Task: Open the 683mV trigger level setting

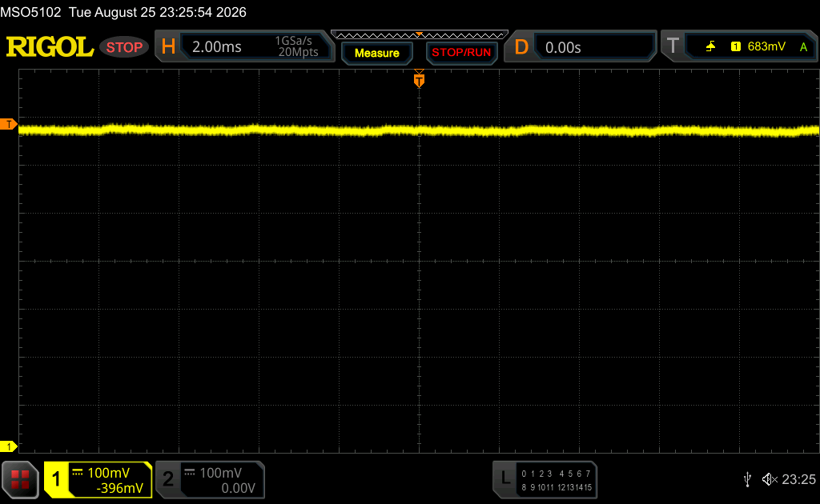Action: [766, 46]
